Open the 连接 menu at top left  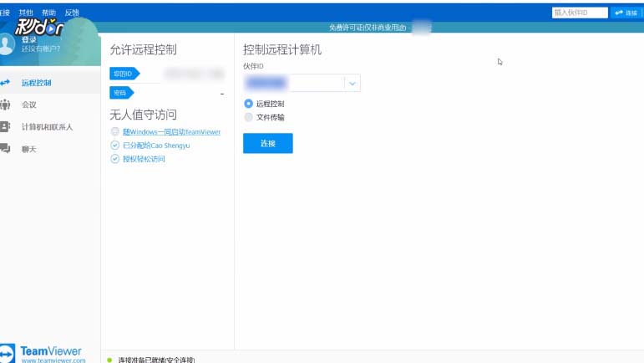click(x=4, y=13)
